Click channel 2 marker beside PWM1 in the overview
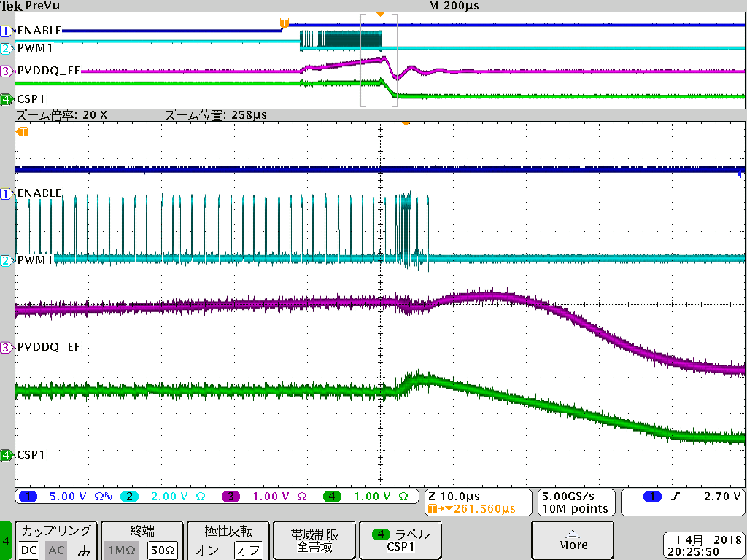 [6, 48]
